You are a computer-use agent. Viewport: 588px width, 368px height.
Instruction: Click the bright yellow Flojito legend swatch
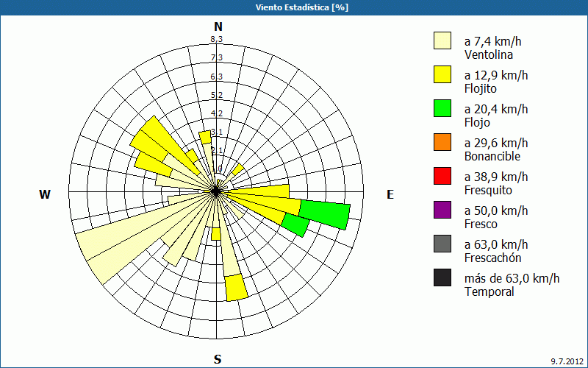click(442, 74)
